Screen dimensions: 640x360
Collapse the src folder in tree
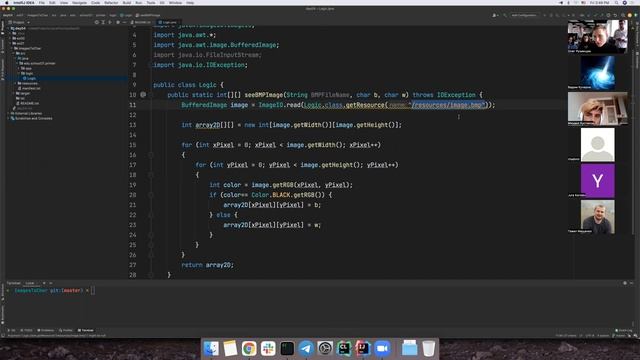13,53
